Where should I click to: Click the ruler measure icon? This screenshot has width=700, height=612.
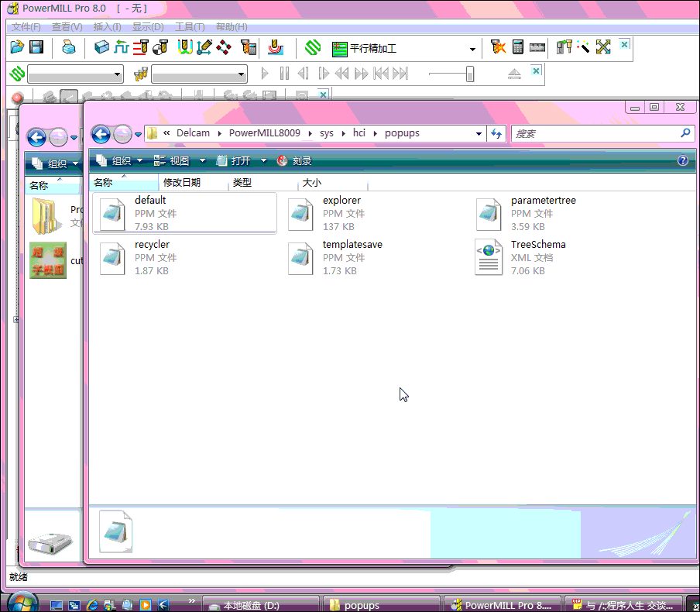537,47
